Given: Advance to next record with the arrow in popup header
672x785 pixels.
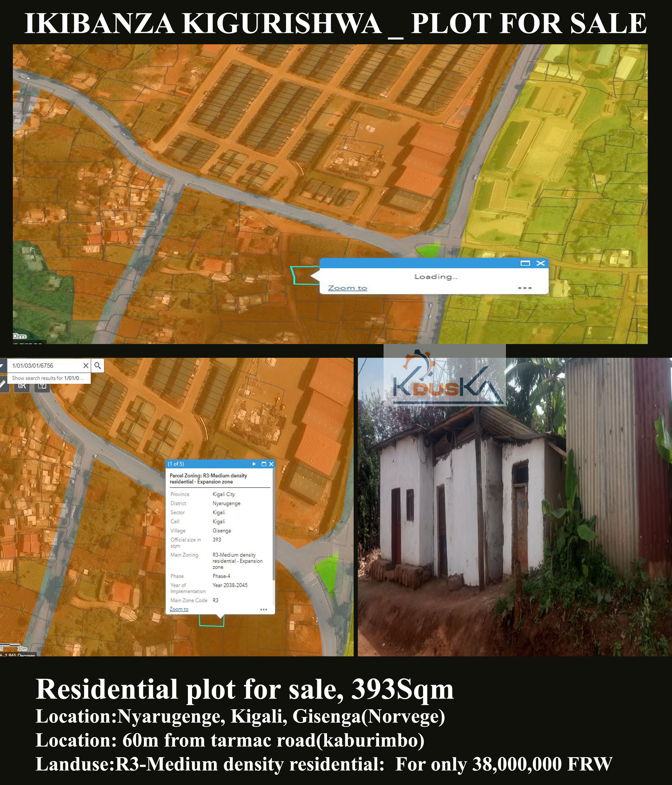Looking at the screenshot, I should [254, 464].
